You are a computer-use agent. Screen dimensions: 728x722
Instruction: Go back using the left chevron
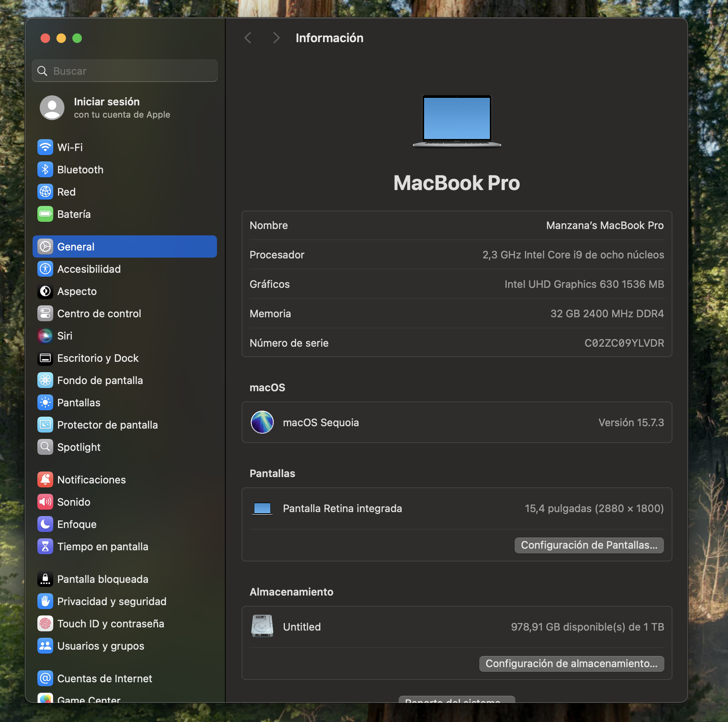point(248,38)
